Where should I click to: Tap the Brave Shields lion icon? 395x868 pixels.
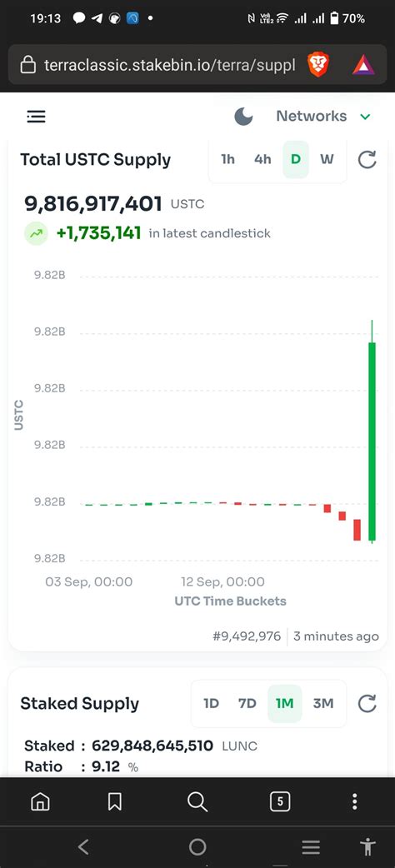318,65
